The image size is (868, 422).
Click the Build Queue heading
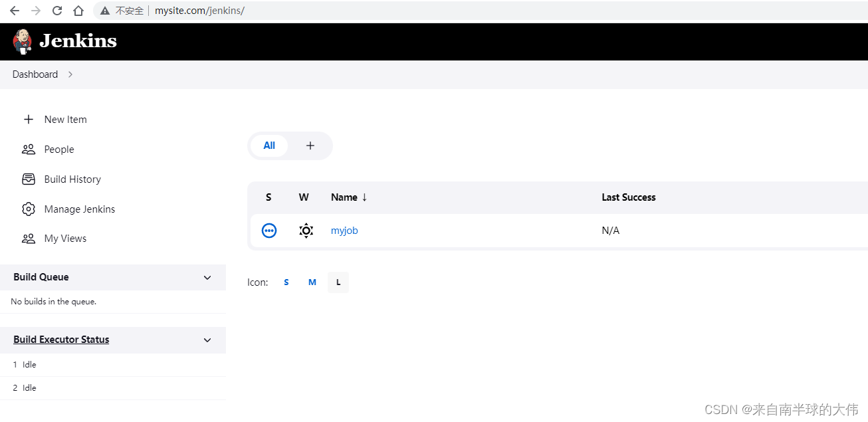tap(41, 277)
